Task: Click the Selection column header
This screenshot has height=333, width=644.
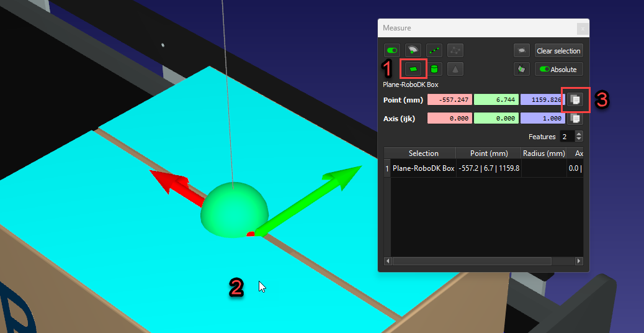Action: (423, 153)
